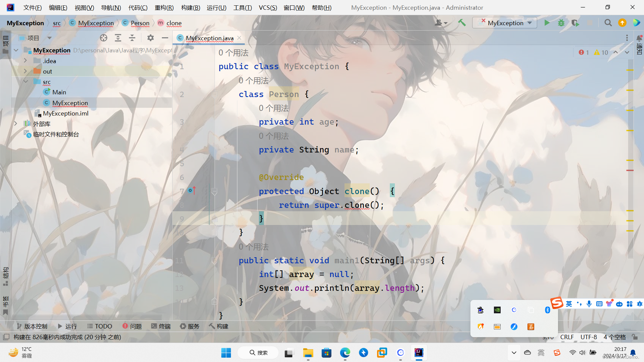Change the CRLF line separator

click(x=567, y=337)
